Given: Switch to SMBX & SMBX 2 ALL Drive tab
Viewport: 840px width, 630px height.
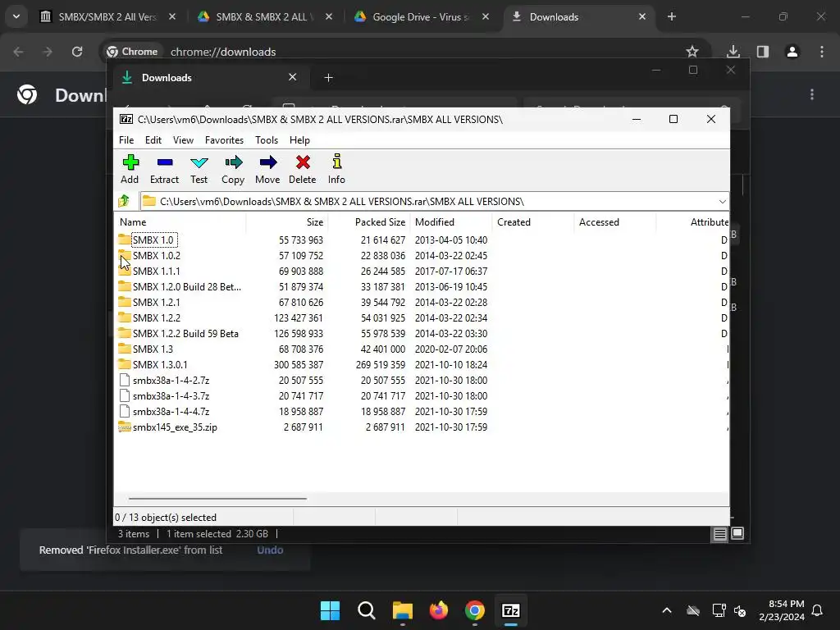Looking at the screenshot, I should [x=265, y=16].
